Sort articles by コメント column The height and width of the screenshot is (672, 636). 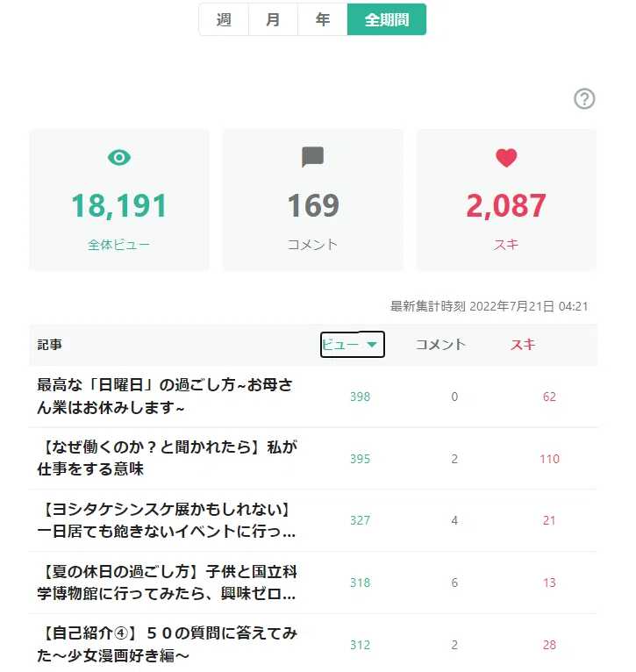[440, 345]
